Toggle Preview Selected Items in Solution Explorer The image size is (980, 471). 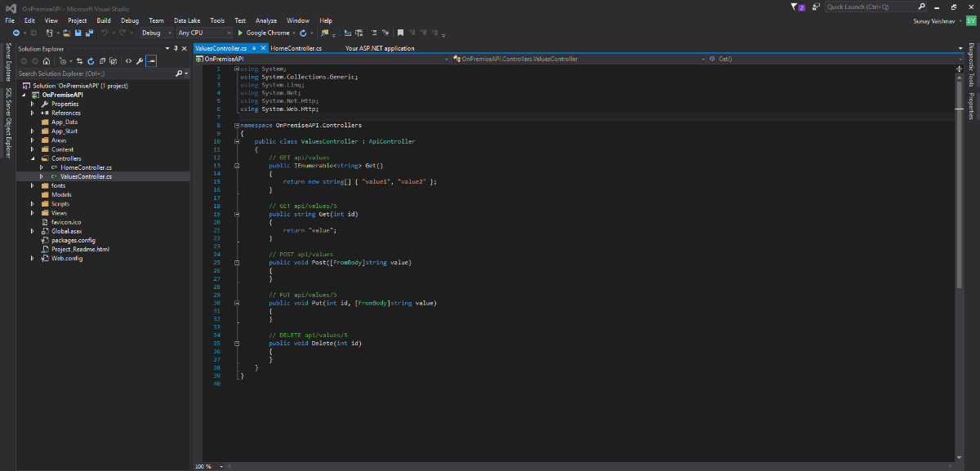point(151,60)
